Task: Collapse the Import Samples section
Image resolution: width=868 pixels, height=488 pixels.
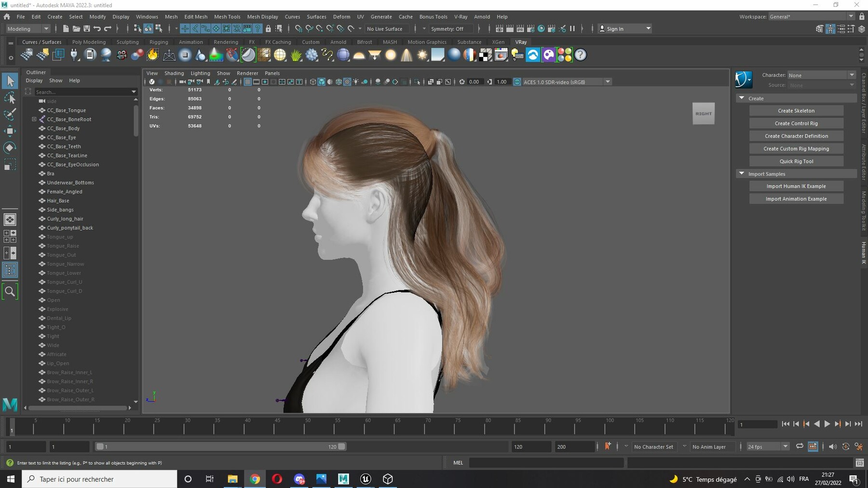Action: click(742, 173)
